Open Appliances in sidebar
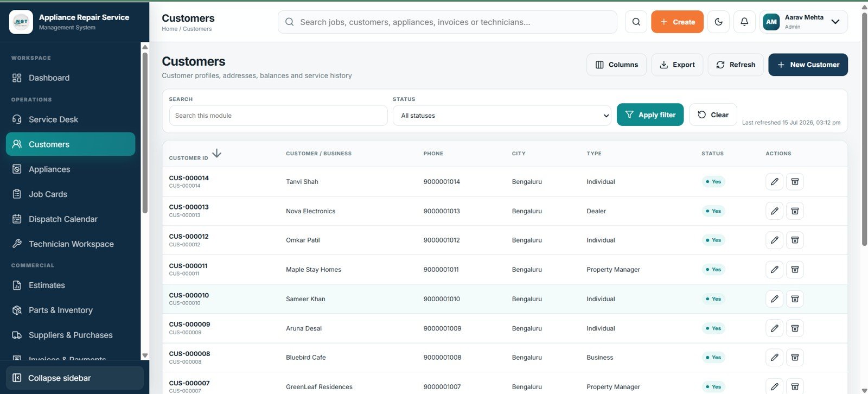The image size is (868, 394). [71, 169]
